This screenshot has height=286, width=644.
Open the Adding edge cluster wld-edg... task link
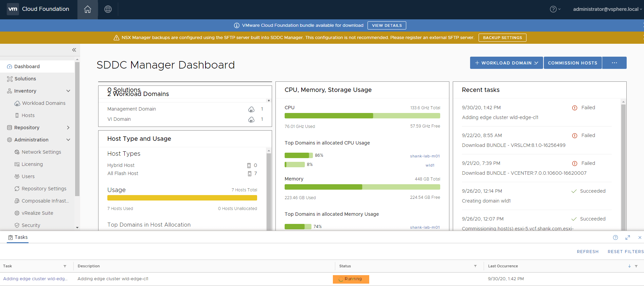pyautogui.click(x=35, y=279)
